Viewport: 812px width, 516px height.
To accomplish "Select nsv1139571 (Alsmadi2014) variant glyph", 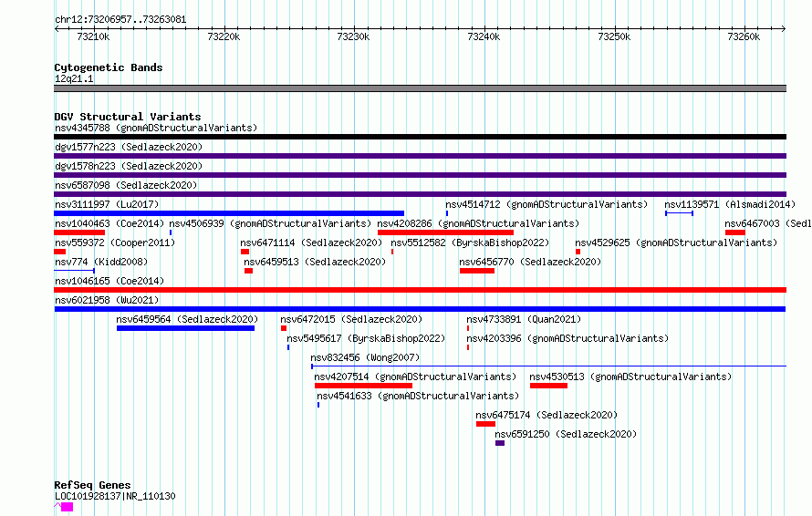I will (679, 213).
